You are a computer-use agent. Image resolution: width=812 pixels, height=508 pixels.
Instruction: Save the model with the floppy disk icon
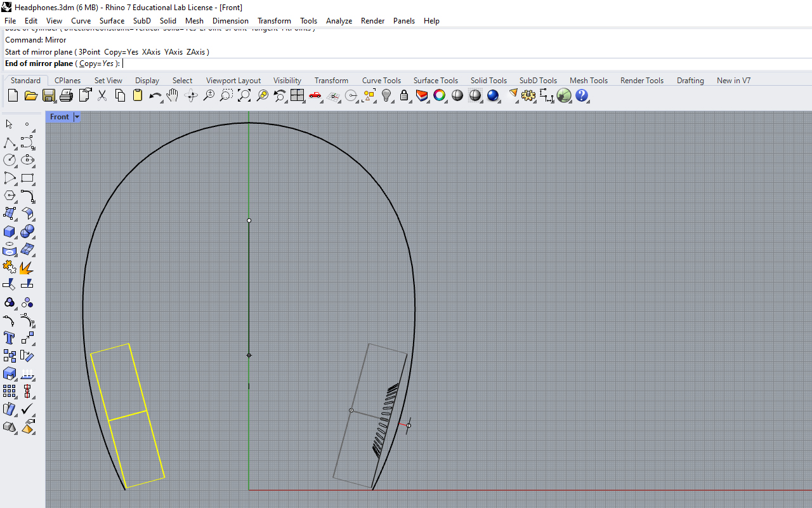[48, 96]
